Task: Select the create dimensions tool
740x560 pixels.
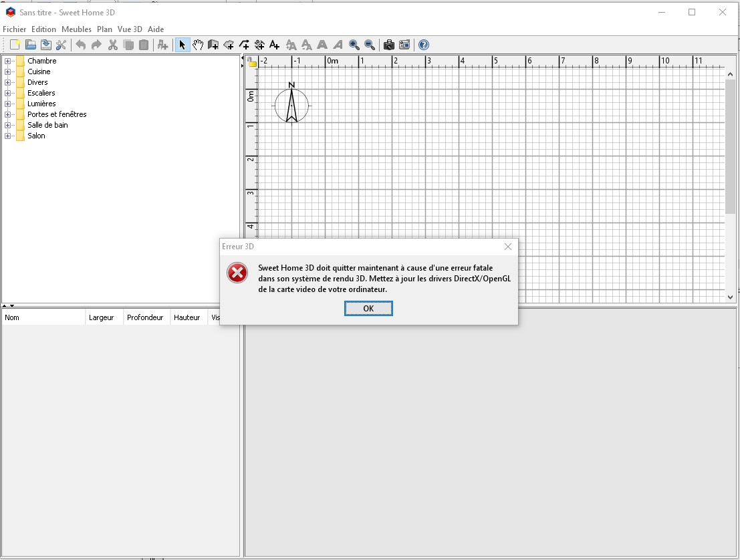Action: coord(259,45)
